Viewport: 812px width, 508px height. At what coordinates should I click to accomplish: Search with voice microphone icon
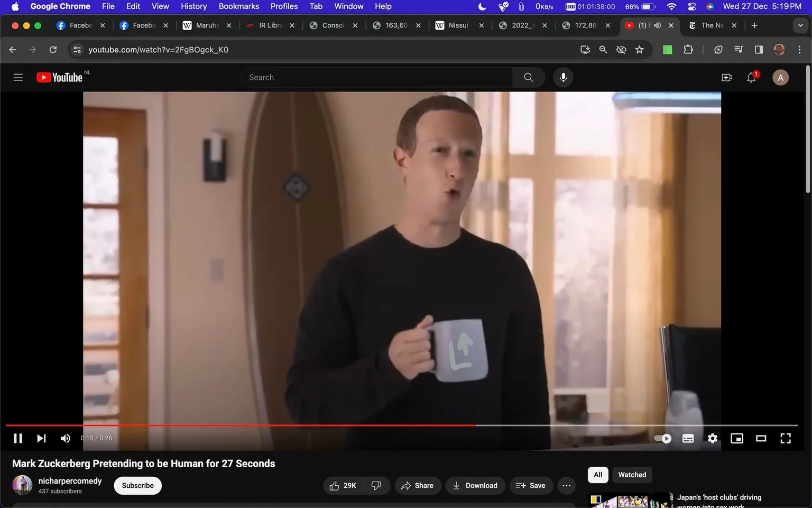click(x=564, y=77)
